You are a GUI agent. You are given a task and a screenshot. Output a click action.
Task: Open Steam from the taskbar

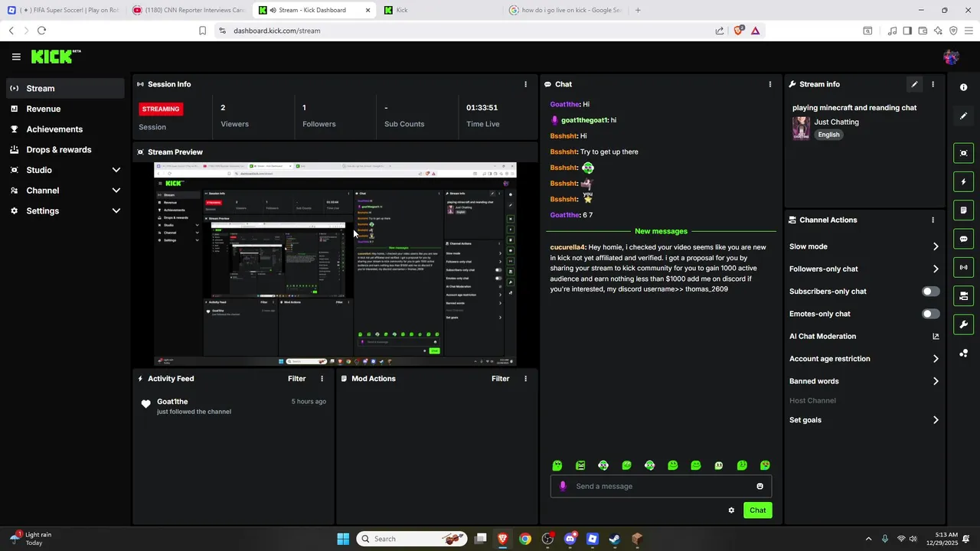click(614, 539)
